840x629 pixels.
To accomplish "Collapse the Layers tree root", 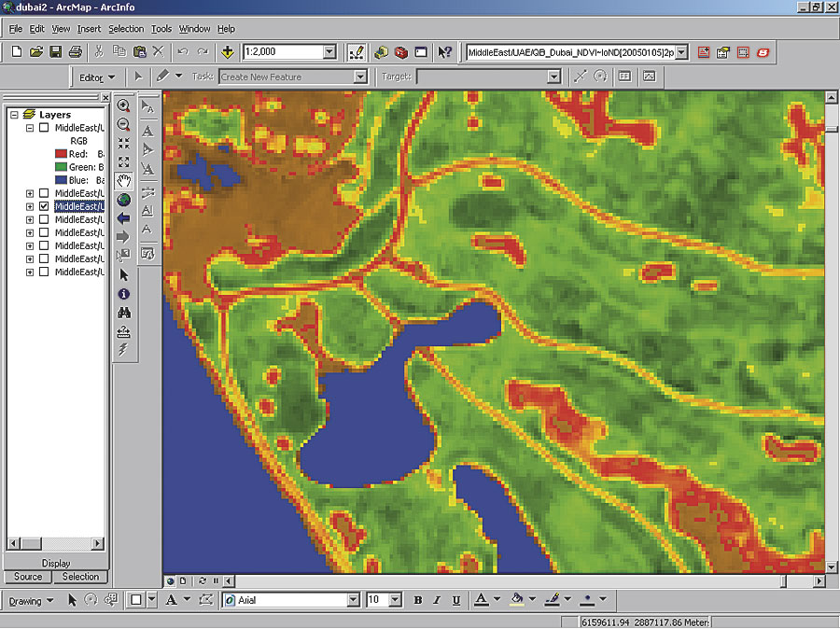I will (x=15, y=115).
